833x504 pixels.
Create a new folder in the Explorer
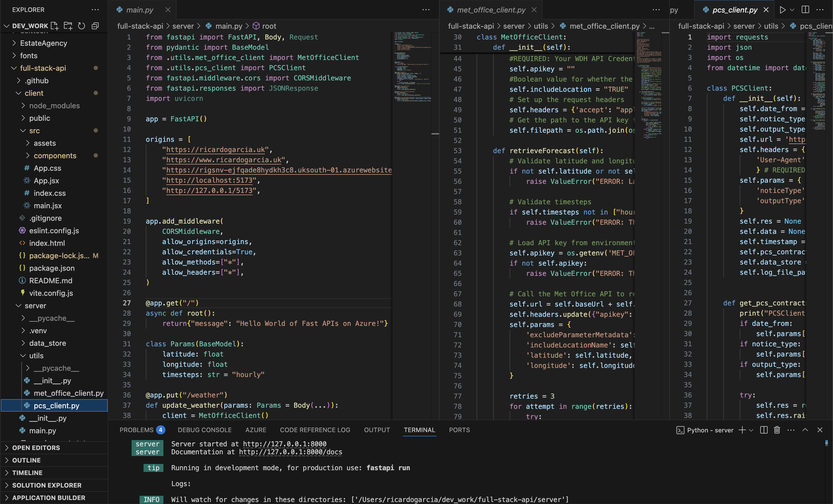click(x=68, y=26)
